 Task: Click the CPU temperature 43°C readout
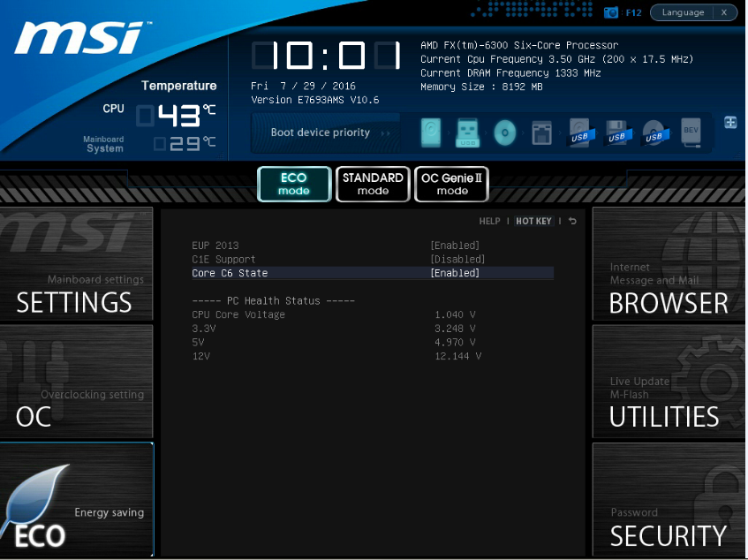[177, 115]
